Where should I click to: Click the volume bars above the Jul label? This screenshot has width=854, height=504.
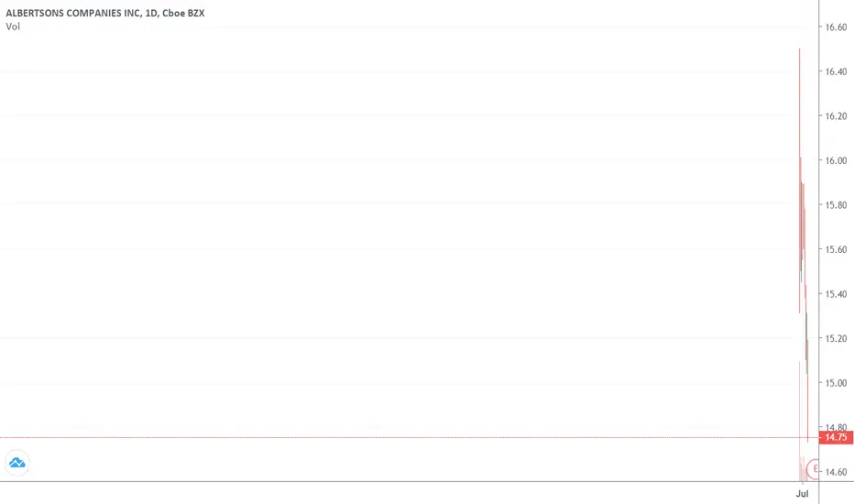coord(803,468)
